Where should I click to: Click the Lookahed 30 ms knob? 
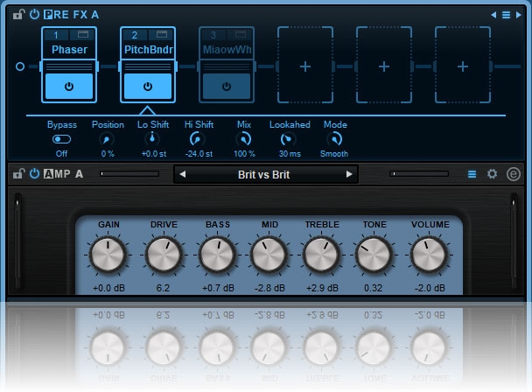[289, 139]
